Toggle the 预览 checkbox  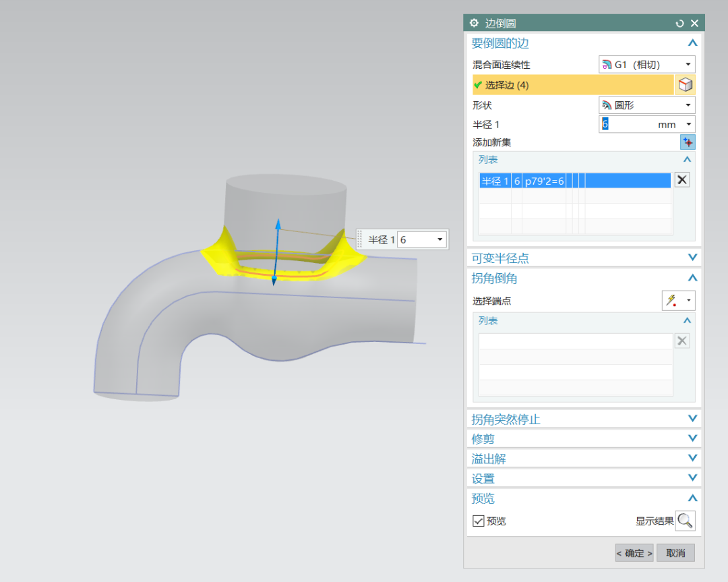pos(478,521)
